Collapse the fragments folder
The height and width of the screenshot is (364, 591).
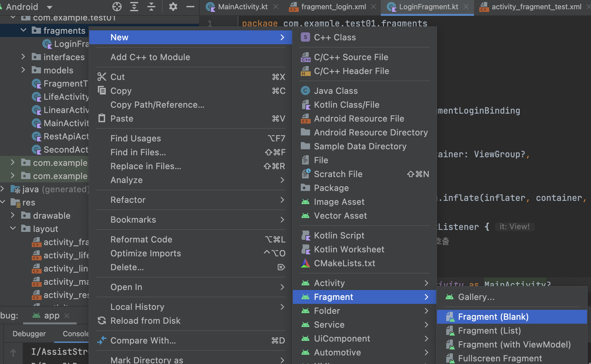(x=23, y=30)
